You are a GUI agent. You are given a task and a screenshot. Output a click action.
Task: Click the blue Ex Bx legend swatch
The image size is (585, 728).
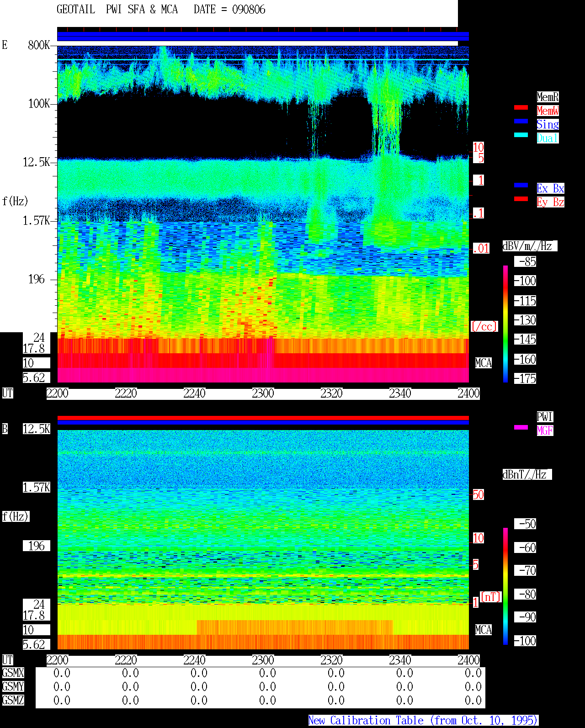pyautogui.click(x=521, y=185)
